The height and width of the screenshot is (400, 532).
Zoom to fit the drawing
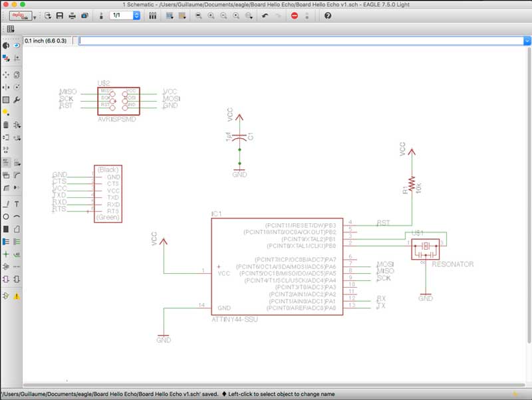pos(198,15)
